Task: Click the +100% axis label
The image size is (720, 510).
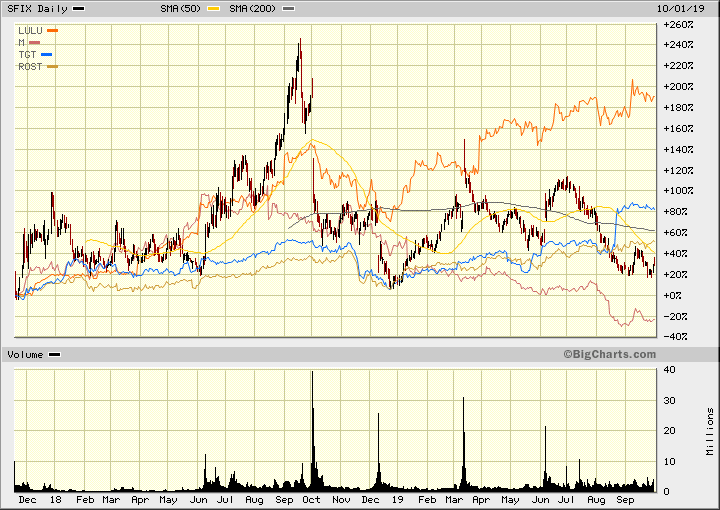Action: (678, 191)
